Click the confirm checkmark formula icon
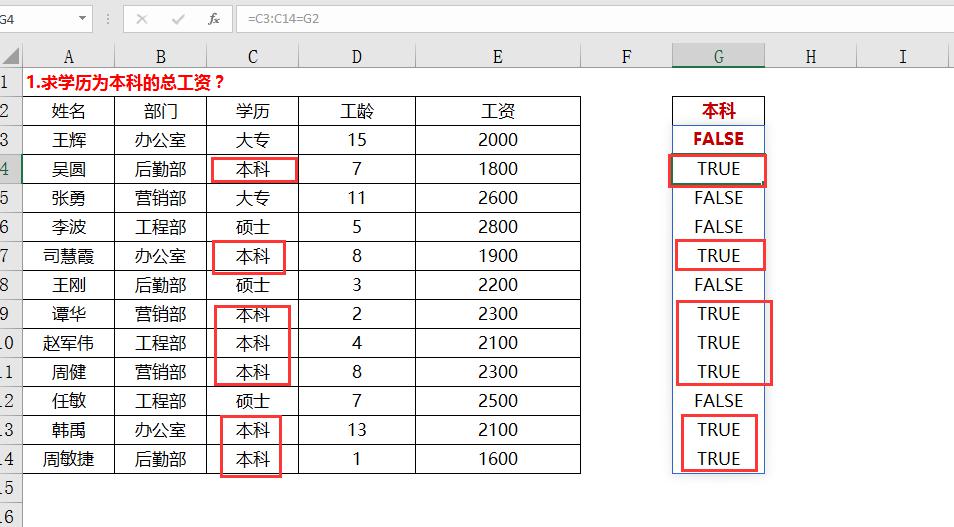The height and width of the screenshot is (527, 954). 178,19
